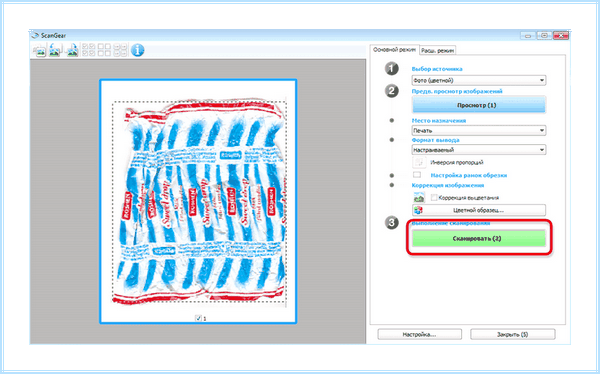Click the Настройка рамок обрезки label
Image resolution: width=600 pixels, height=374 pixels.
(x=469, y=175)
